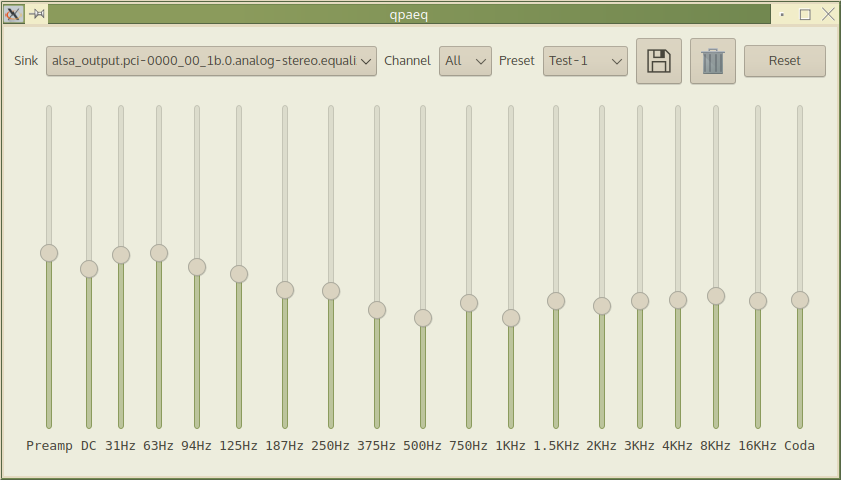Click the 500Hz band slider handle
This screenshot has width=841, height=480.
click(423, 318)
